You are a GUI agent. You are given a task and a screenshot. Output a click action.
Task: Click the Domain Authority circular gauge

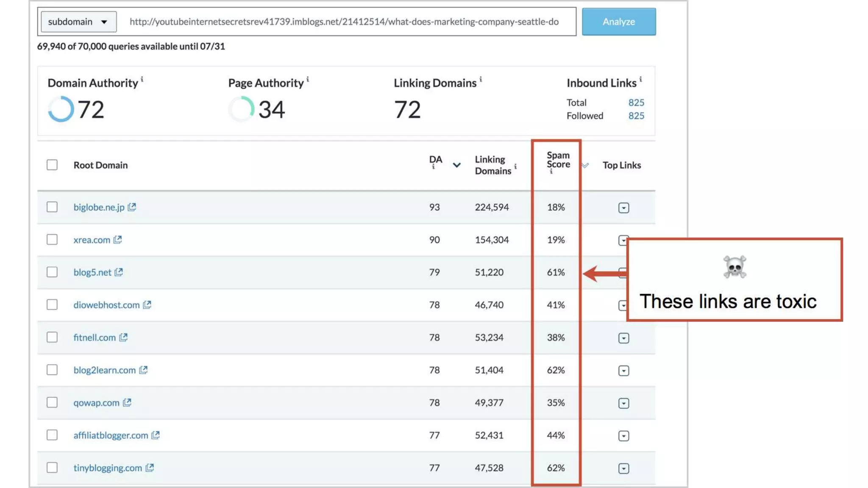pyautogui.click(x=61, y=109)
